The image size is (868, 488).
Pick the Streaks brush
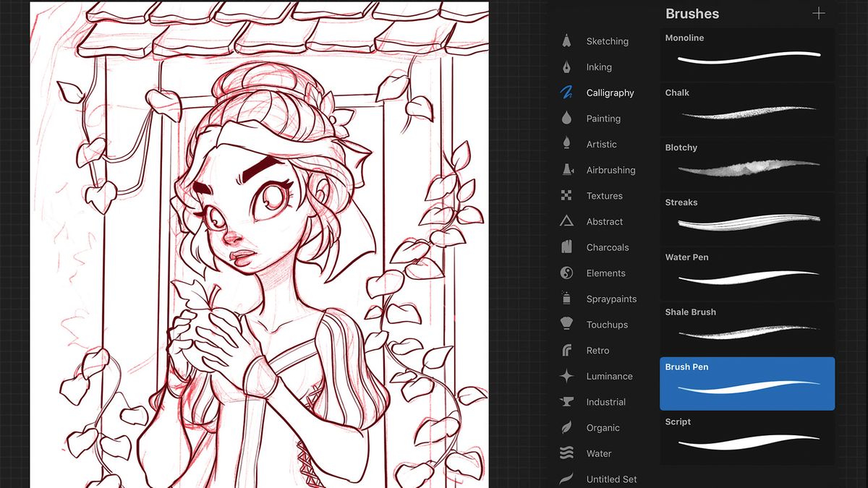coord(747,219)
